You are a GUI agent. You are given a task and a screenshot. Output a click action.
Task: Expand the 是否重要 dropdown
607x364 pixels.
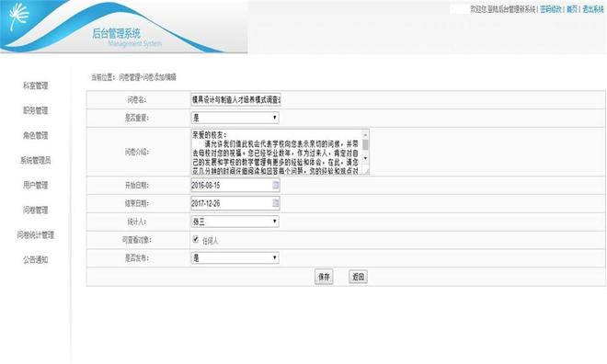[235, 118]
